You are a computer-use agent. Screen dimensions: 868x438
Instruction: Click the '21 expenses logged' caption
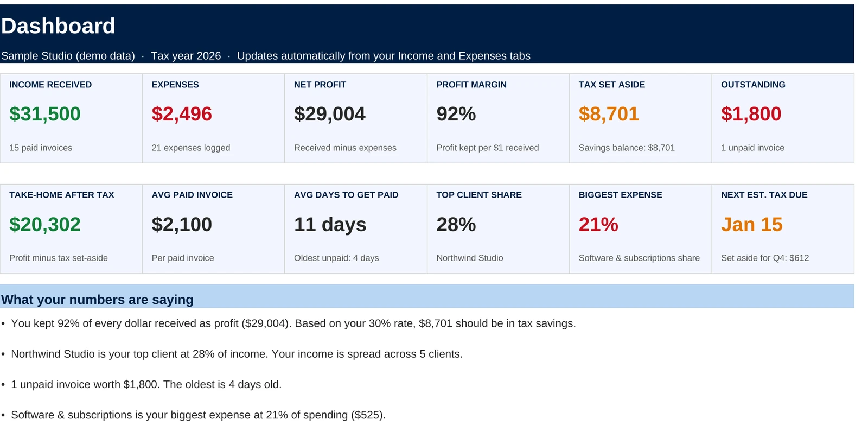click(191, 148)
